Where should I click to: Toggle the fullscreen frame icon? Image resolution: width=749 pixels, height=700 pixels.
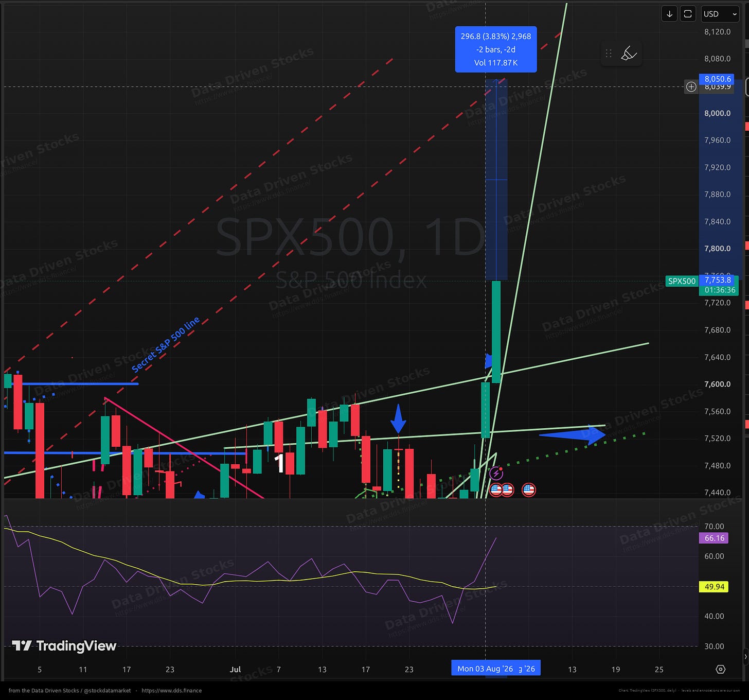tap(688, 14)
